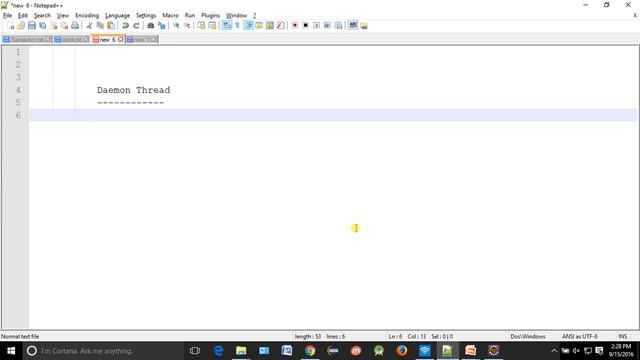
Task: Undo with the green arrow icon
Action: click(x=125, y=26)
